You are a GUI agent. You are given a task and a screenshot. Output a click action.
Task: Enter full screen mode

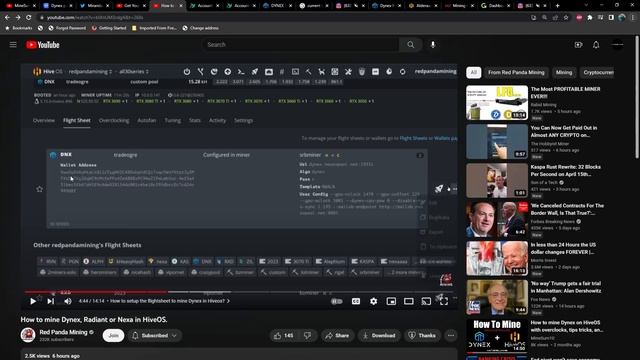pyautogui.click(x=444, y=301)
